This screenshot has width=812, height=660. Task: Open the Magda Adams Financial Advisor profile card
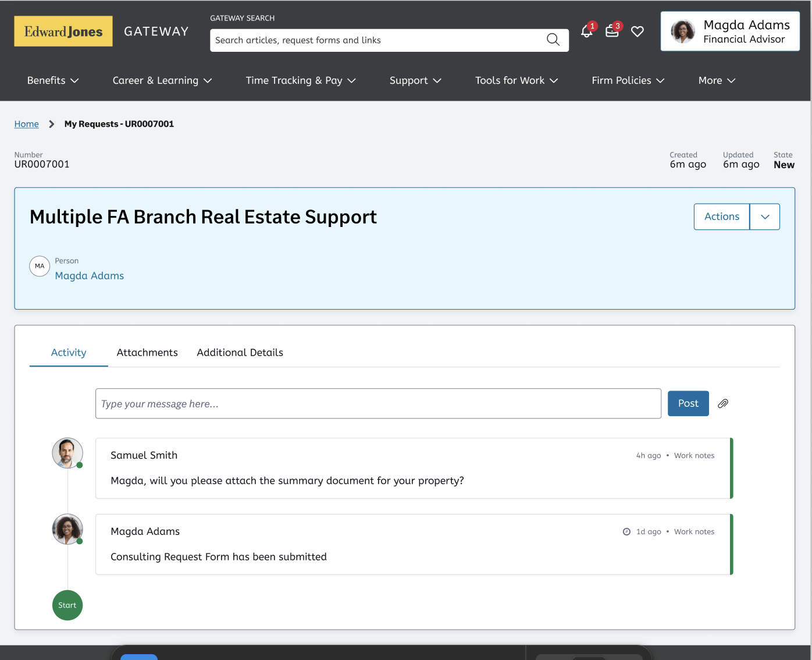[x=730, y=31]
